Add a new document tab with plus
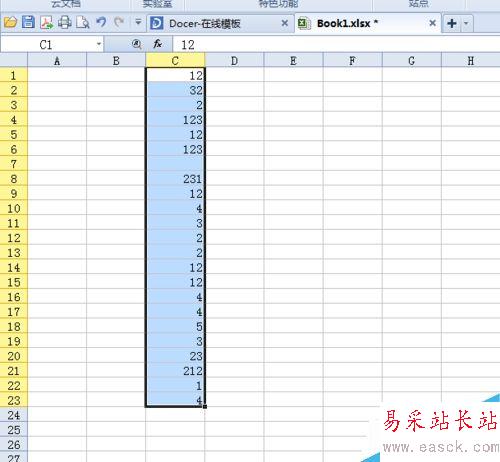500x462 pixels. (x=452, y=23)
